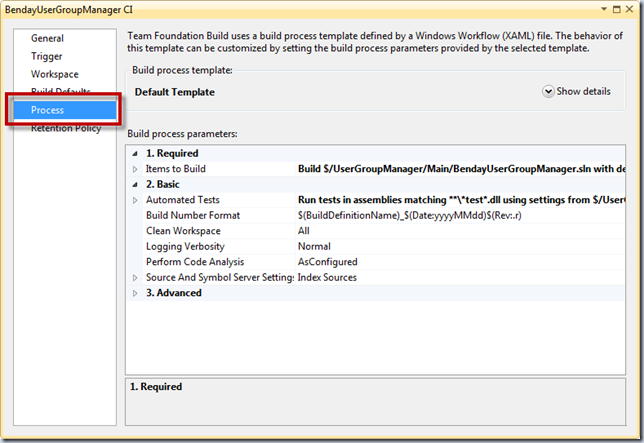Expand the Items to Build row
The width and height of the screenshot is (644, 443).
point(135,169)
